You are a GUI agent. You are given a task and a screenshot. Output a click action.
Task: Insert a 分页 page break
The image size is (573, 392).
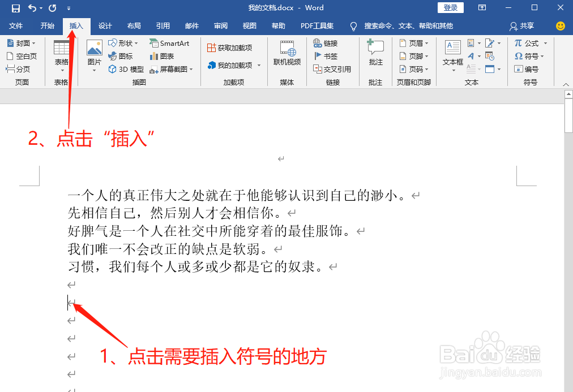[x=18, y=69]
